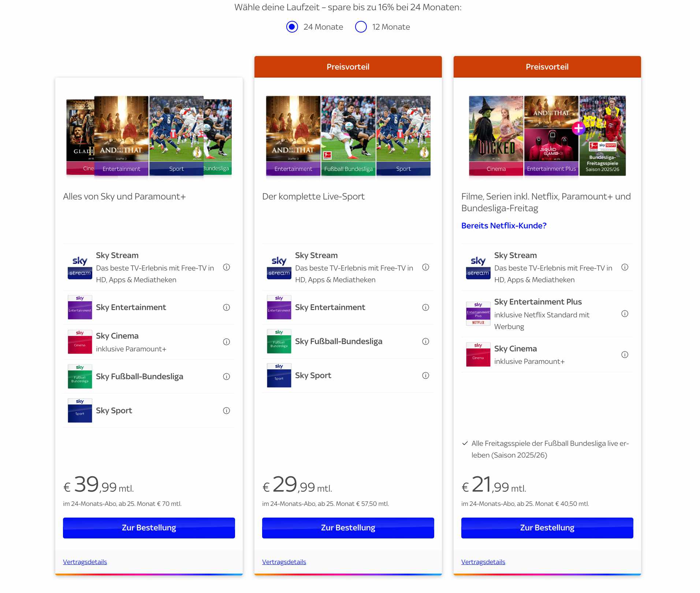Select the 24 Monate contract duration
Viewport: 700px width, 593px height.
(292, 27)
